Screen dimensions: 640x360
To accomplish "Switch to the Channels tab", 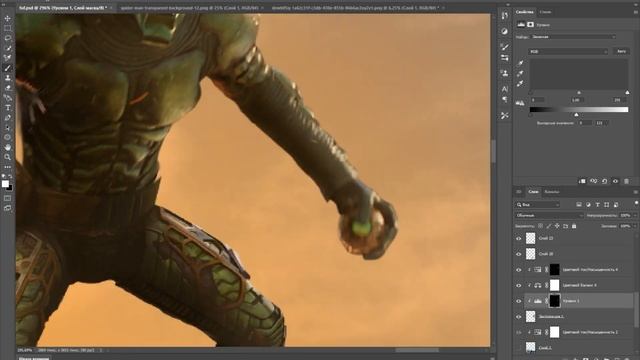I will tap(552, 191).
